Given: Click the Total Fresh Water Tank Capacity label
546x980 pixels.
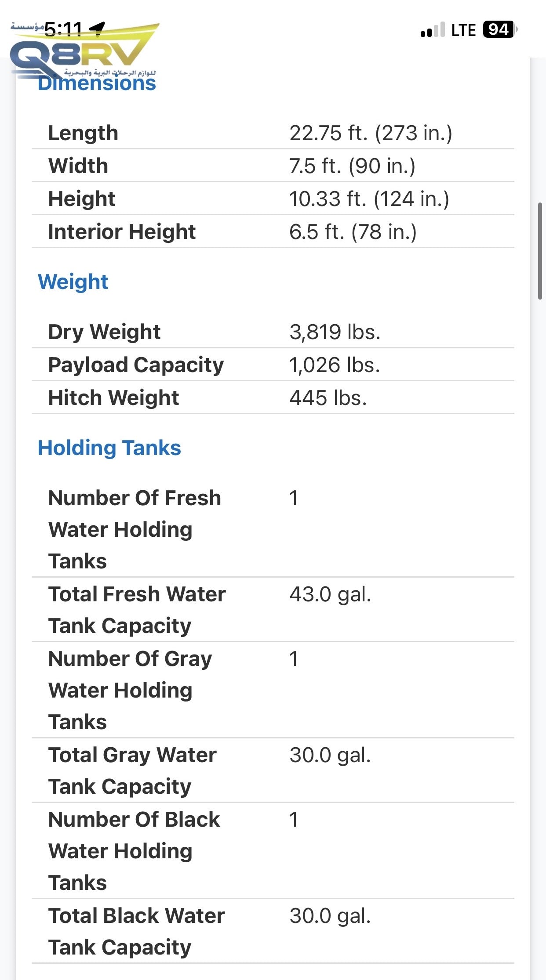Looking at the screenshot, I should pyautogui.click(x=137, y=610).
